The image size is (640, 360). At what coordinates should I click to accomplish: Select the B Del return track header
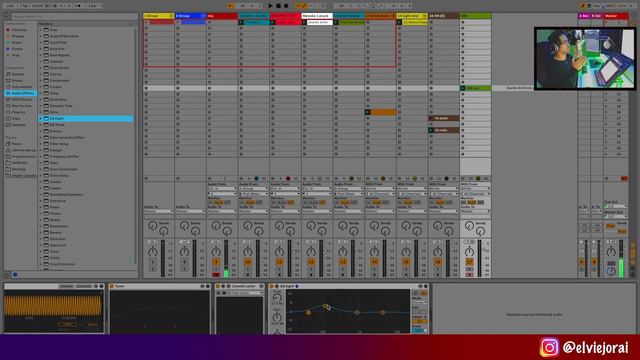click(597, 16)
